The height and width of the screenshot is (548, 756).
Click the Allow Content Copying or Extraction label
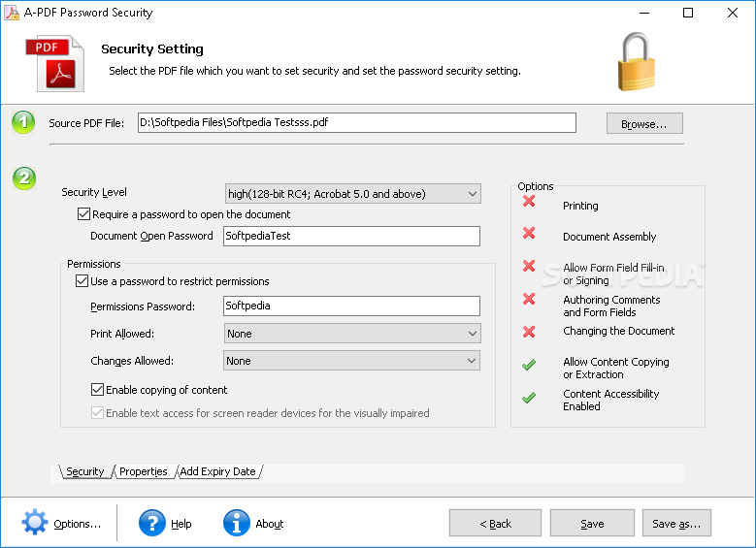[x=615, y=368]
